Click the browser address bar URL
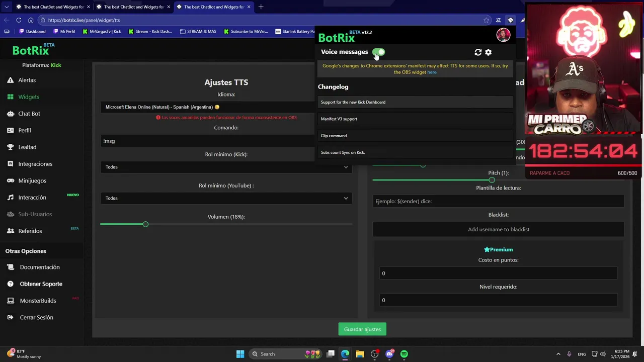644x362 pixels. pos(84,20)
